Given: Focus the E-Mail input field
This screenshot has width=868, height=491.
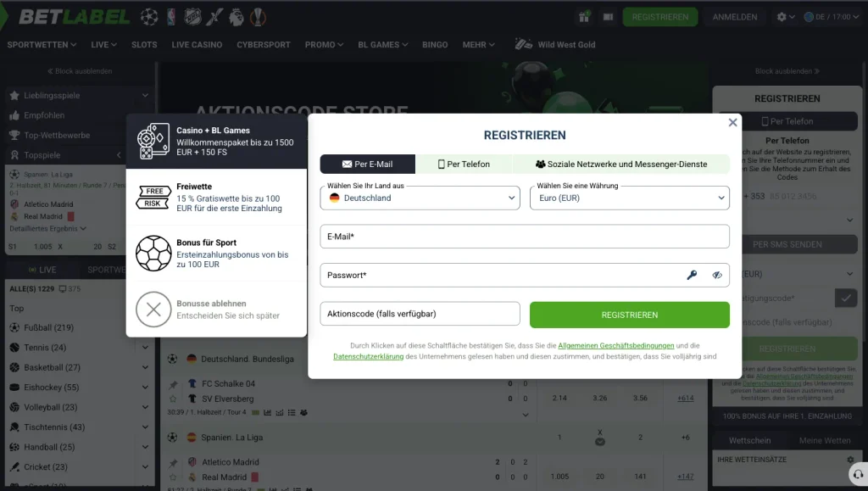Looking at the screenshot, I should tap(525, 237).
